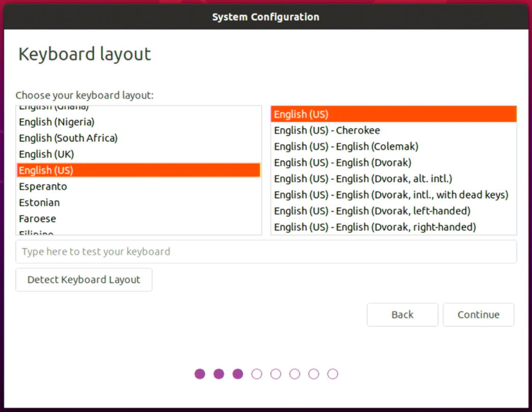Pick English (Dvorak, alt. intl.) variant
The image size is (532, 412).
363,179
